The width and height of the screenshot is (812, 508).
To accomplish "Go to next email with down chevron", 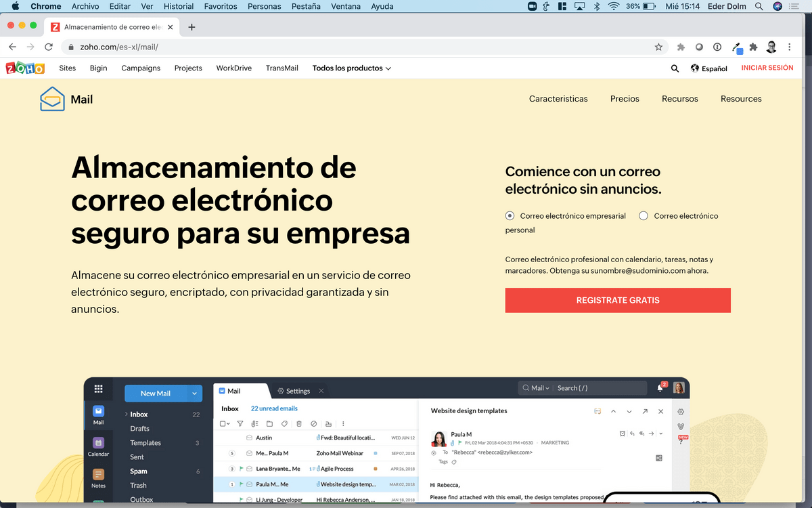I will (x=629, y=411).
